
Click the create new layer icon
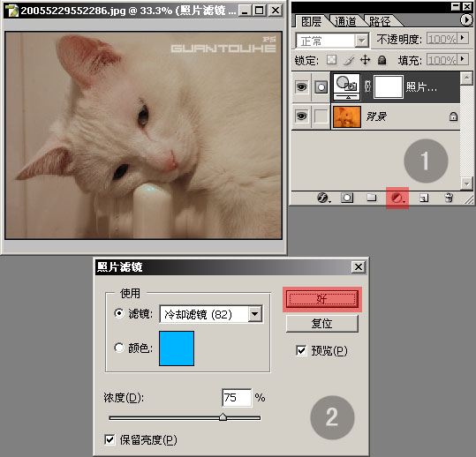(424, 198)
